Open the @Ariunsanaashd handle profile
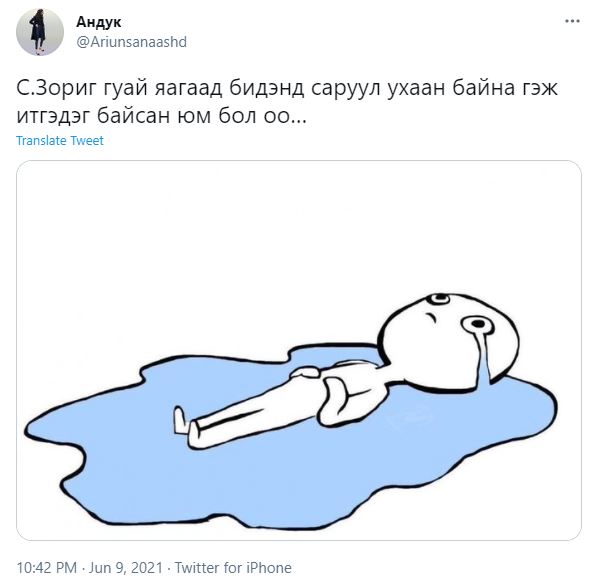This screenshot has width=593, height=587. coord(131,42)
